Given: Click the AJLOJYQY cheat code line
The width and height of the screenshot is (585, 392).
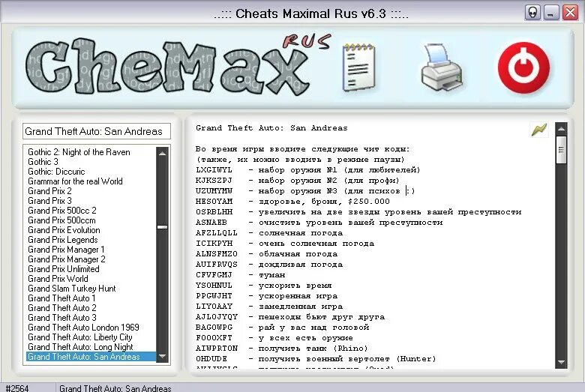Looking at the screenshot, I should [x=290, y=316].
